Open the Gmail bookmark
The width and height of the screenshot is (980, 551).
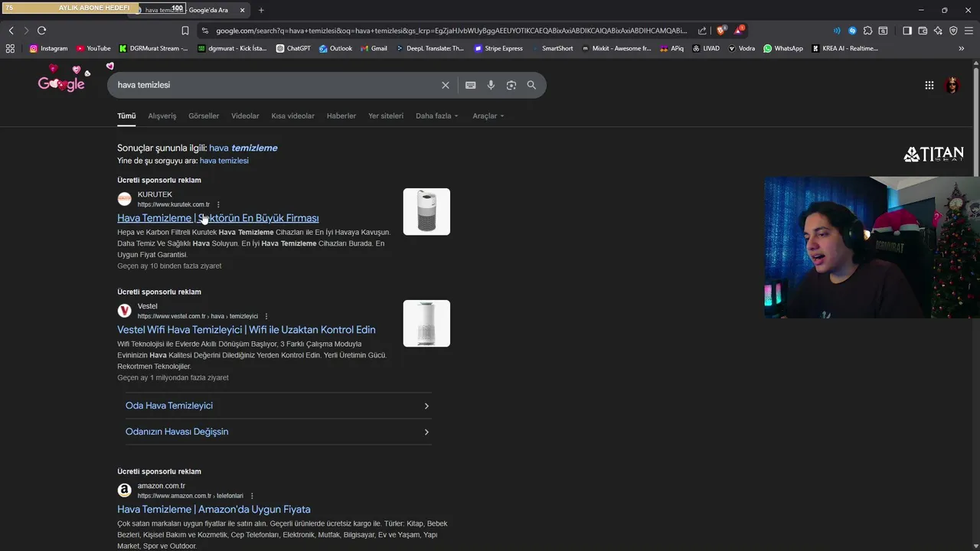373,48
